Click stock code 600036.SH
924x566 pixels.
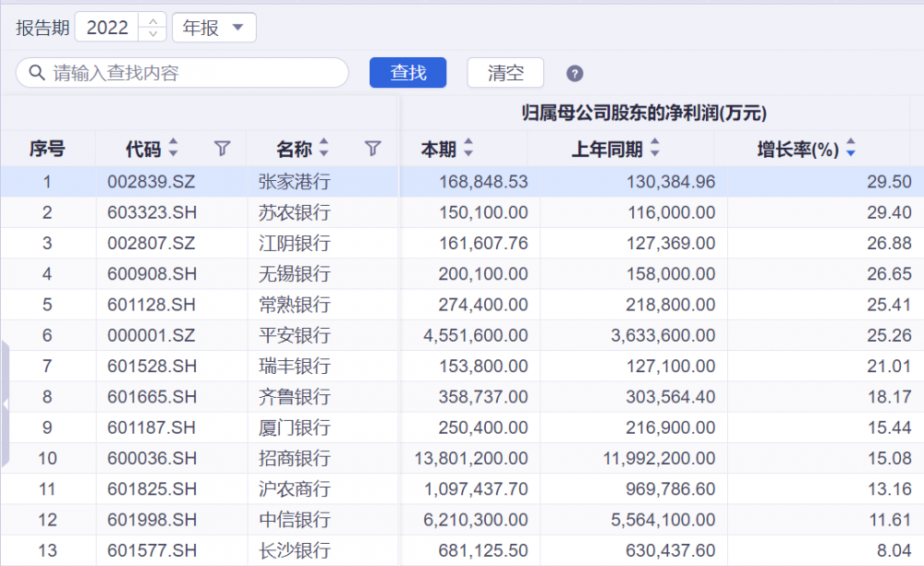152,458
